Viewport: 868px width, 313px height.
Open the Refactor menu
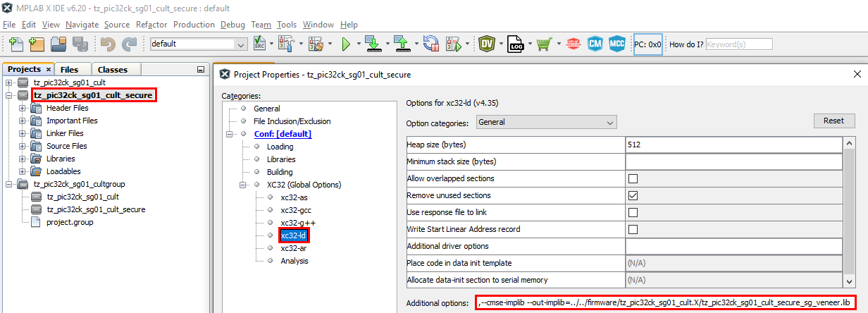(x=151, y=24)
